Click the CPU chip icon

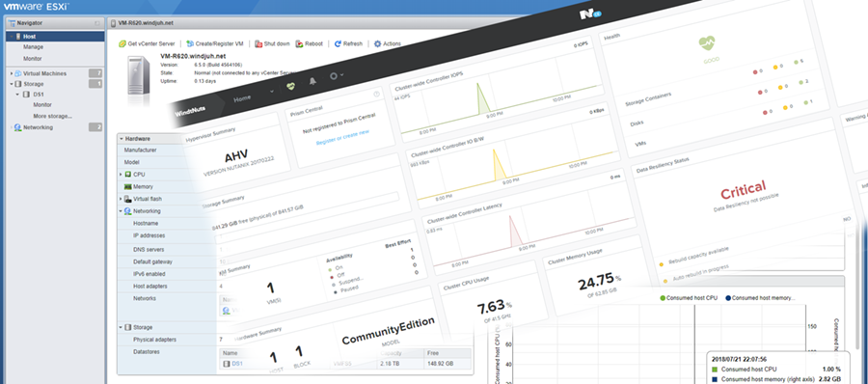pyautogui.click(x=128, y=174)
